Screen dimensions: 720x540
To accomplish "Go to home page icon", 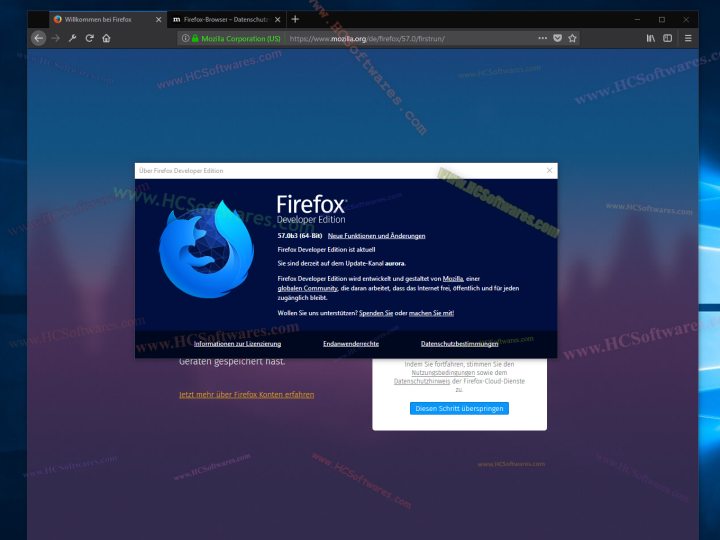I will [x=107, y=38].
